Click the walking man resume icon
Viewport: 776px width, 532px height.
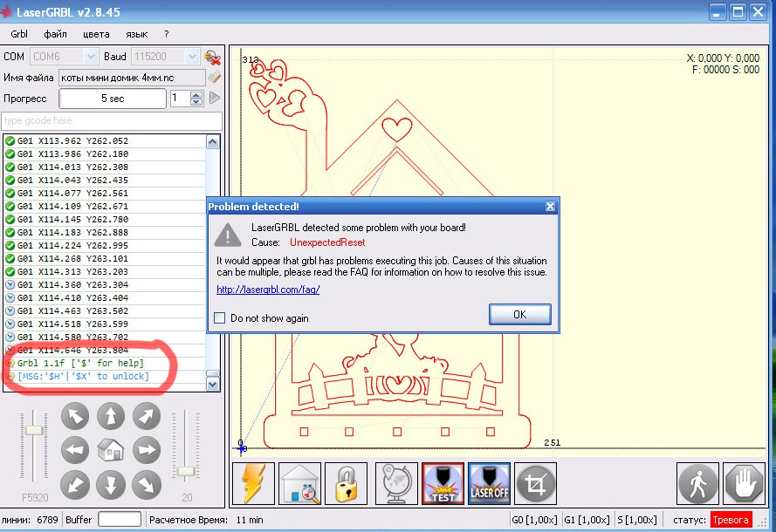698,483
